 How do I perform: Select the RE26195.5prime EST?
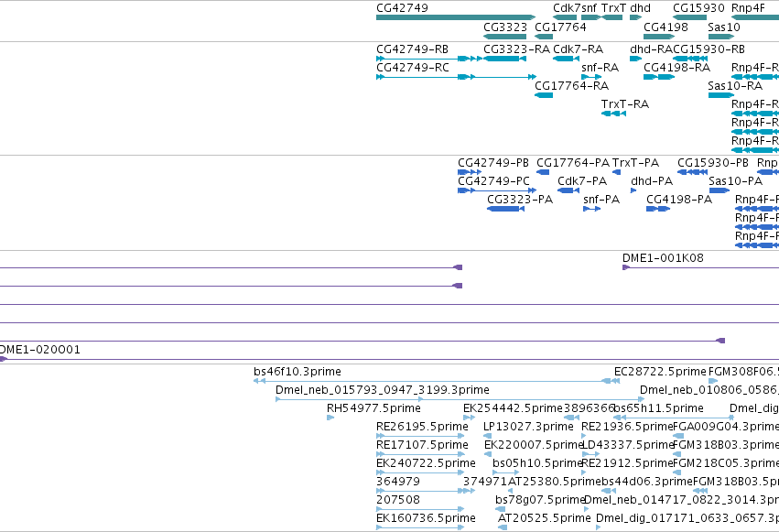tap(420, 436)
